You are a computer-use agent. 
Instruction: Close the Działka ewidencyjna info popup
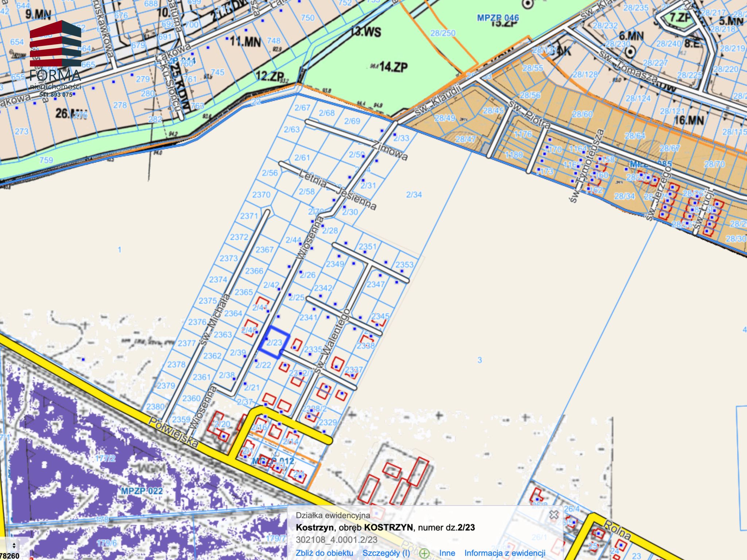pyautogui.click(x=554, y=515)
